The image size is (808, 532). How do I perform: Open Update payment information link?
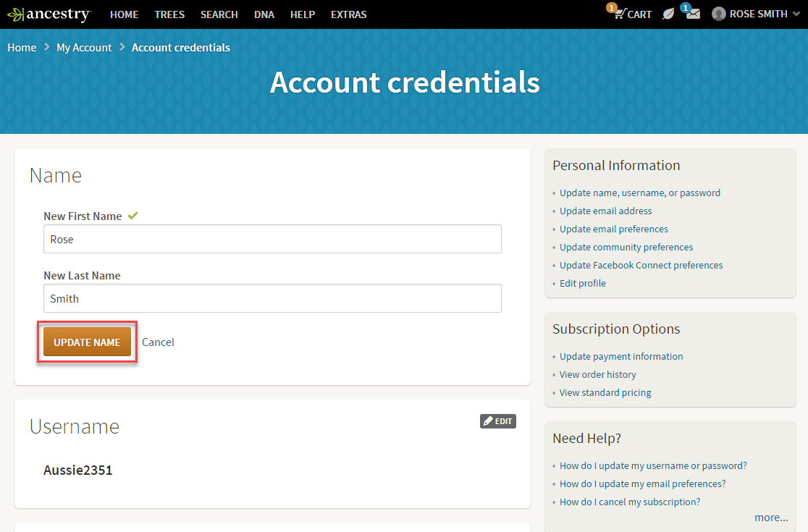(x=621, y=357)
